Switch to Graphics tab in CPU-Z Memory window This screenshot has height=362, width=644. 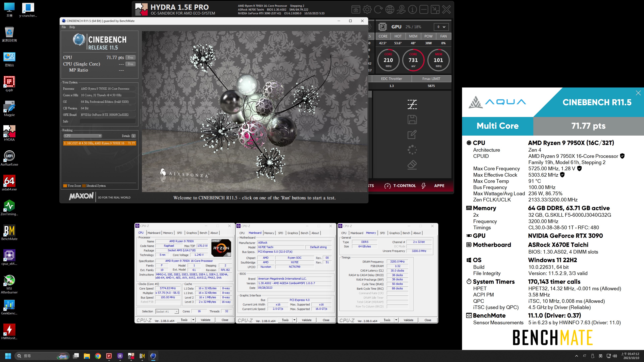click(394, 233)
